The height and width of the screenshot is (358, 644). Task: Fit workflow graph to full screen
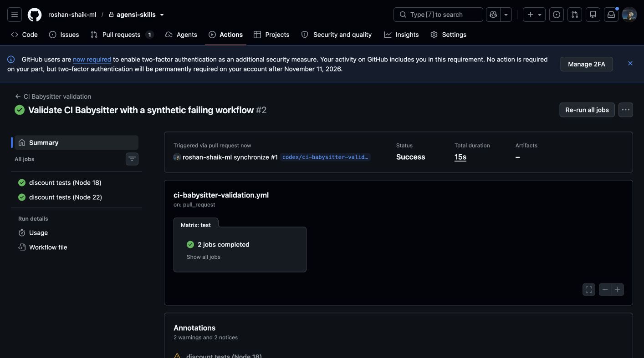pos(589,289)
